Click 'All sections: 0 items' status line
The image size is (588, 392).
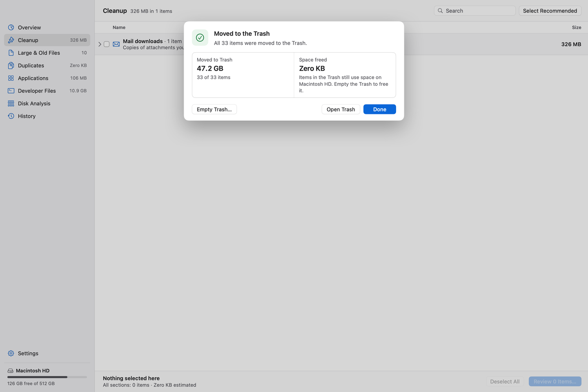(x=149, y=385)
